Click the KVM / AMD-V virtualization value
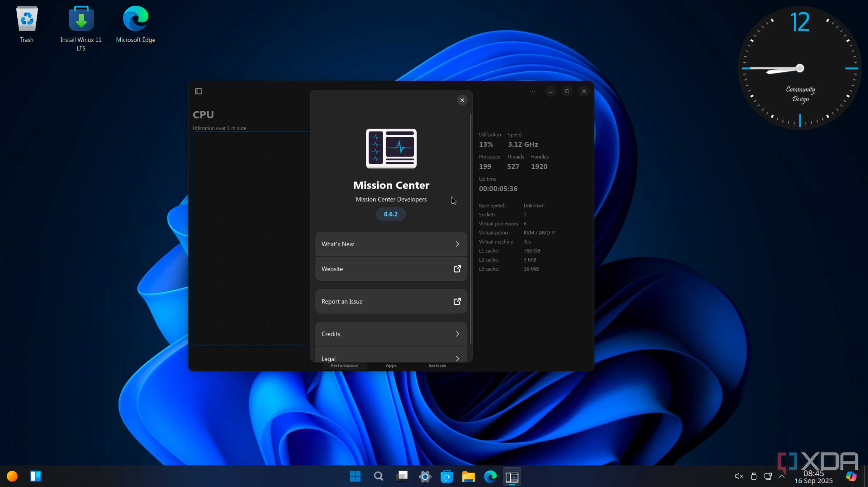The width and height of the screenshot is (868, 487). pyautogui.click(x=539, y=233)
